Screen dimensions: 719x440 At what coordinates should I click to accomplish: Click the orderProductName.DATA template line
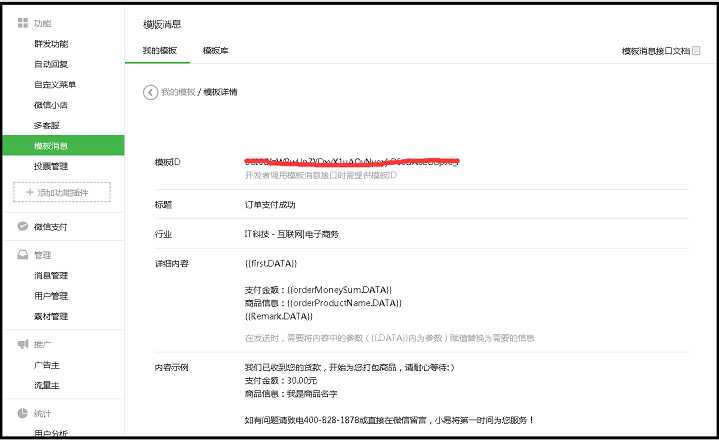click(x=323, y=303)
